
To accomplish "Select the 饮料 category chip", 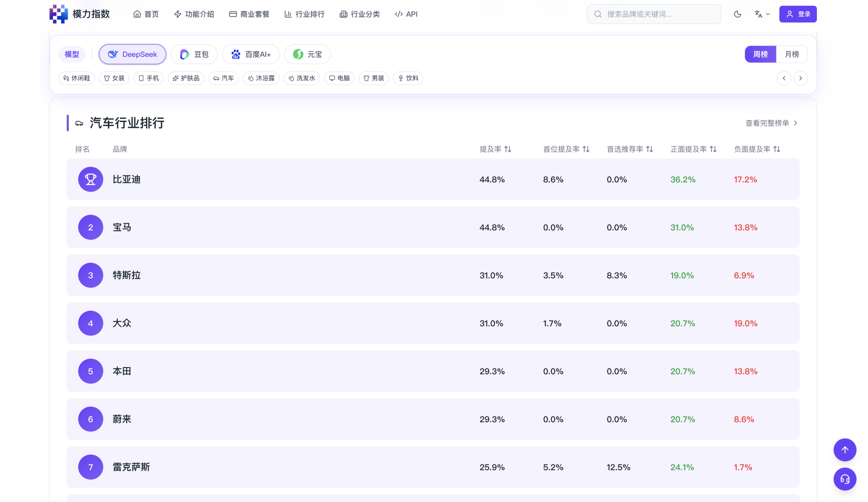I will (408, 78).
